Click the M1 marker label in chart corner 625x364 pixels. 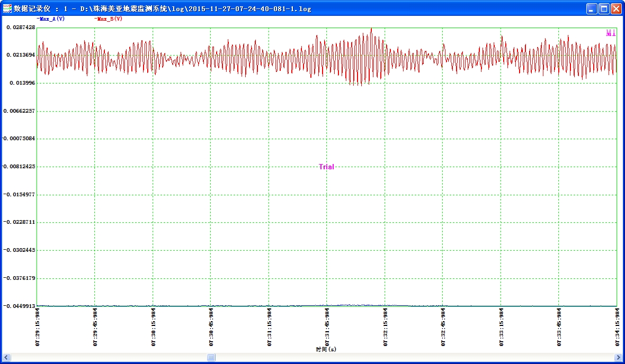pyautogui.click(x=611, y=33)
